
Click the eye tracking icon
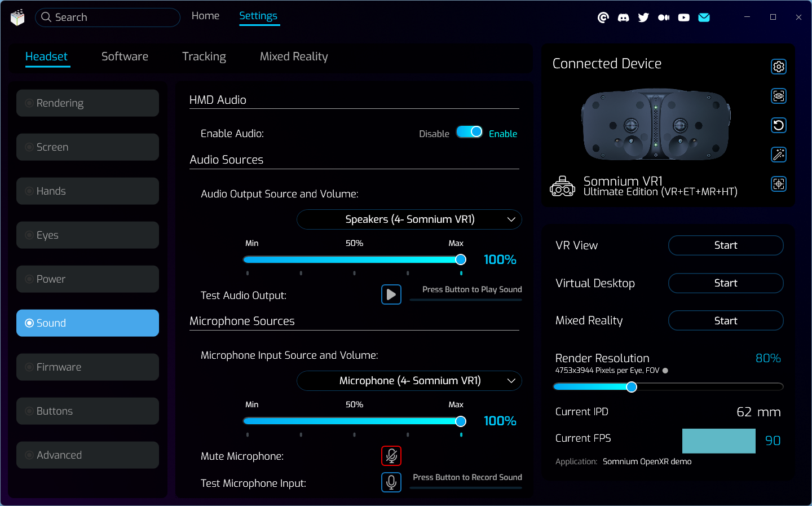click(778, 96)
